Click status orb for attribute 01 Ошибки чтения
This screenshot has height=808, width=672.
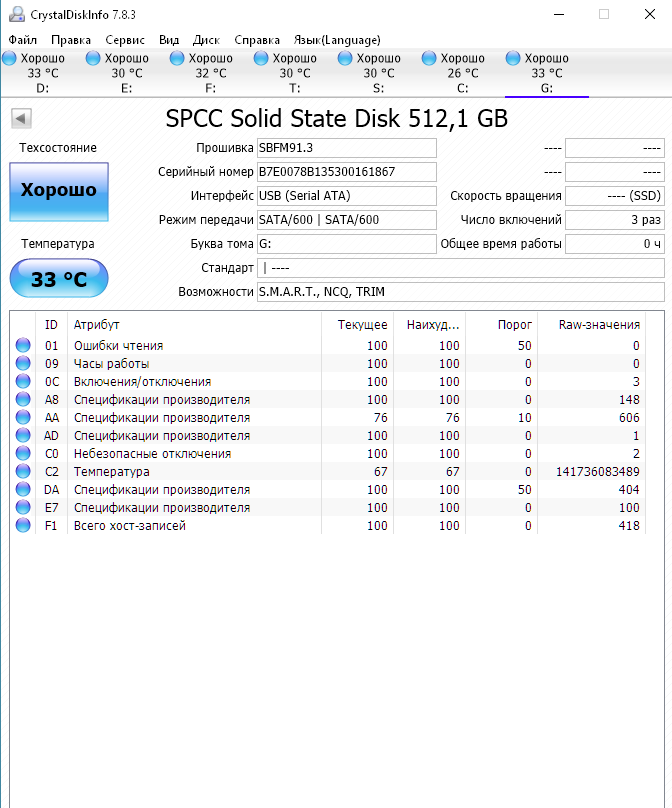click(x=23, y=345)
